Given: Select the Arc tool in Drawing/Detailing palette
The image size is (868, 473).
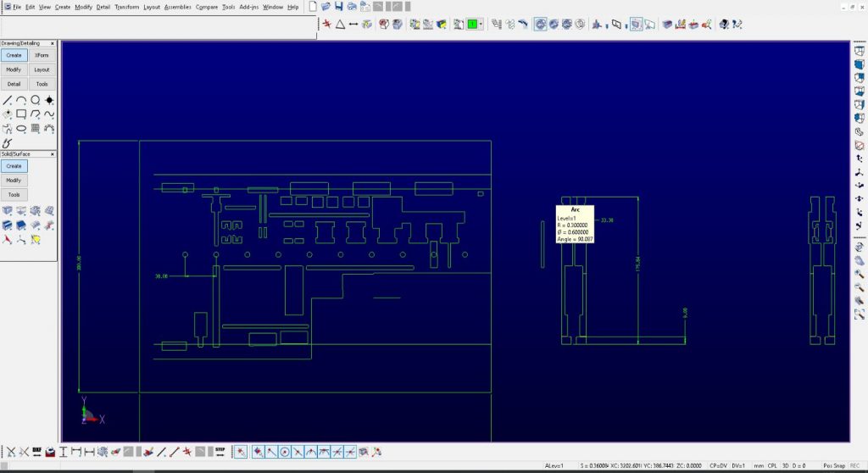Looking at the screenshot, I should pos(21,100).
